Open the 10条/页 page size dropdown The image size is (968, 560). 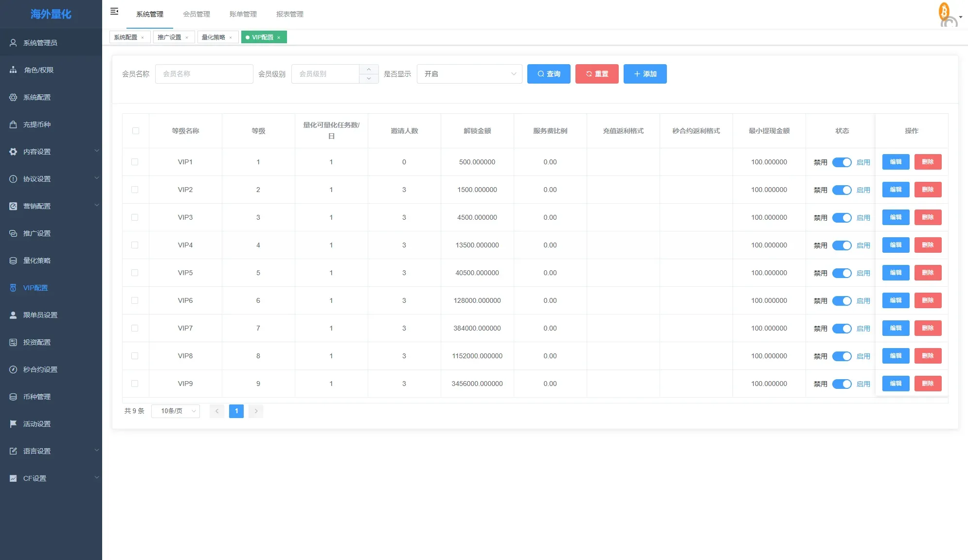pos(176,411)
